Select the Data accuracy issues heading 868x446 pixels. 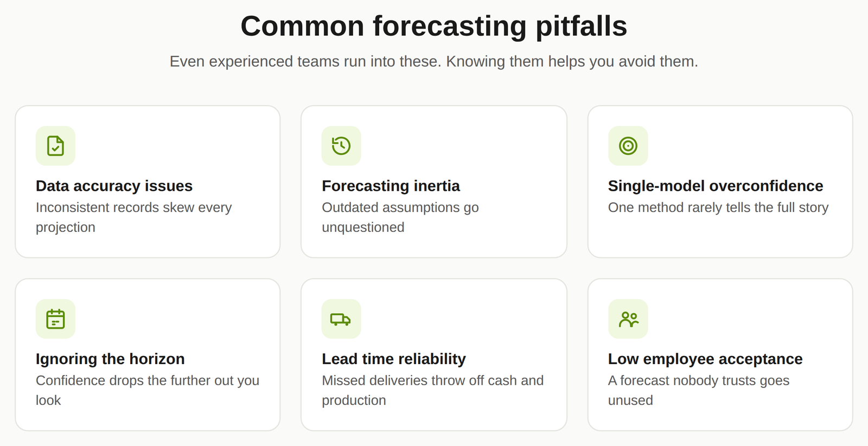click(x=114, y=186)
